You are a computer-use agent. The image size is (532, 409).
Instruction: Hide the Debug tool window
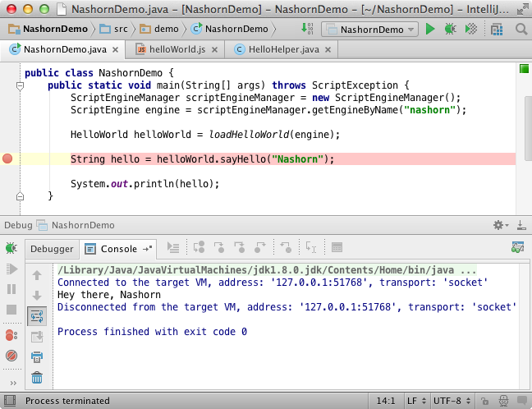pos(521,225)
